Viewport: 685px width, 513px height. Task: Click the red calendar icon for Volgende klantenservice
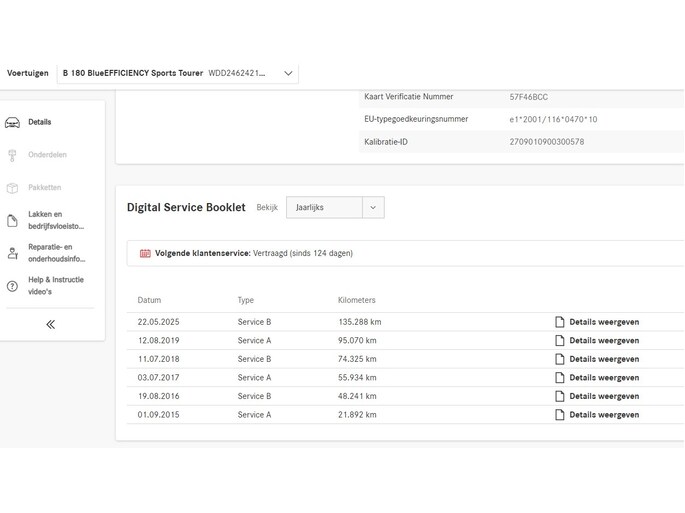pyautogui.click(x=145, y=253)
